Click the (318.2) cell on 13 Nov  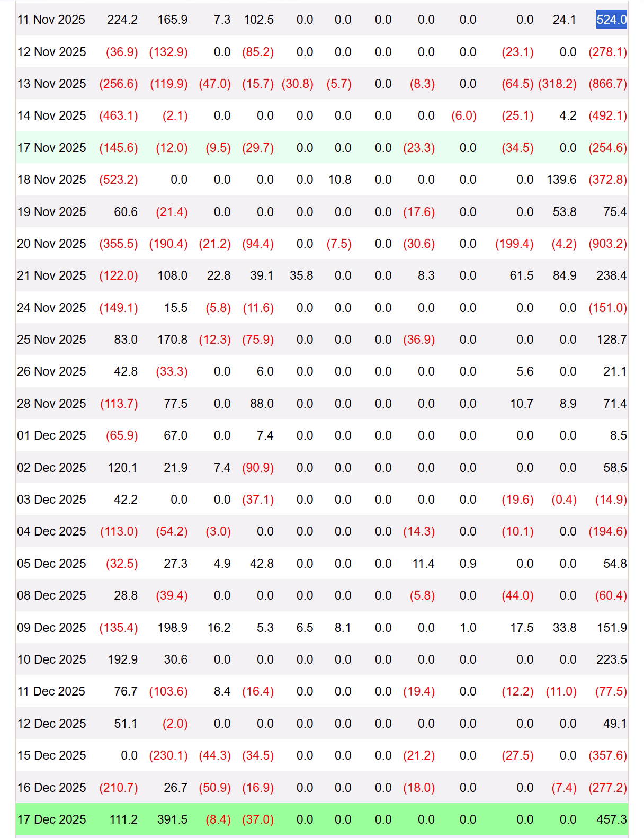tap(557, 84)
